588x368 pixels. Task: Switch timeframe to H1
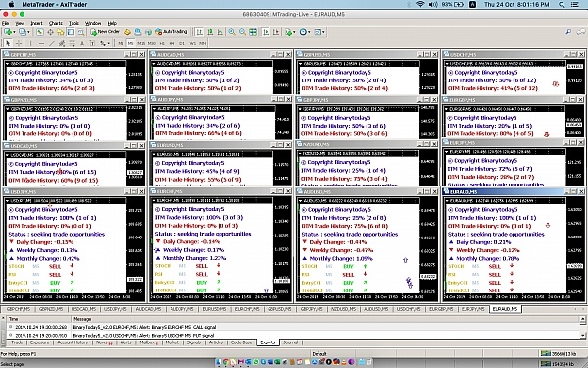(163, 43)
